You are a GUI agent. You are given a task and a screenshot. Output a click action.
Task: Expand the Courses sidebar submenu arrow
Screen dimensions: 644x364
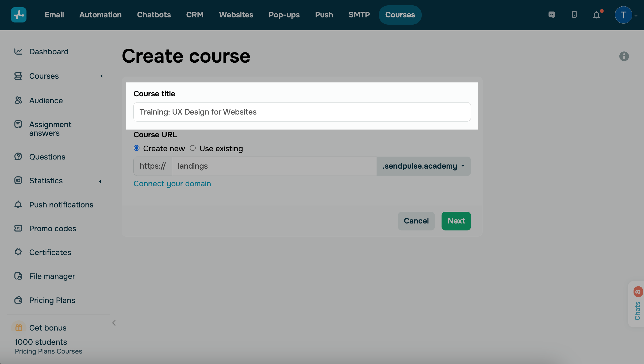click(x=101, y=76)
